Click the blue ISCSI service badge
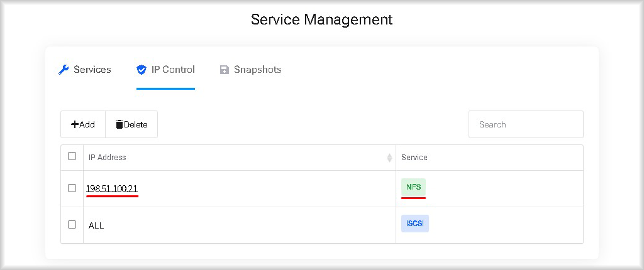This screenshot has width=644, height=270. (415, 224)
